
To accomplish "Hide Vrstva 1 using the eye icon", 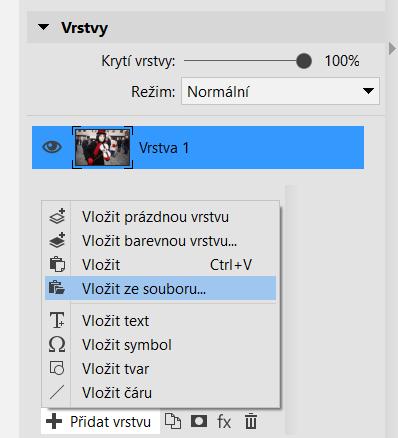I will (x=52, y=147).
